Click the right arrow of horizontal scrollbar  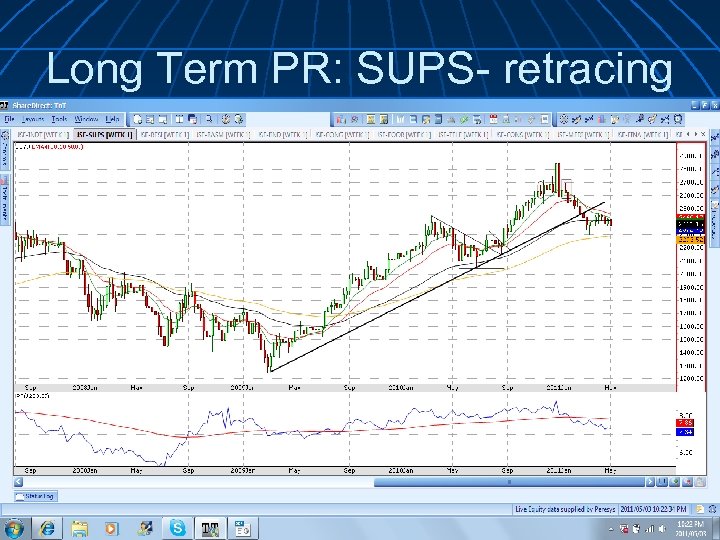point(650,482)
